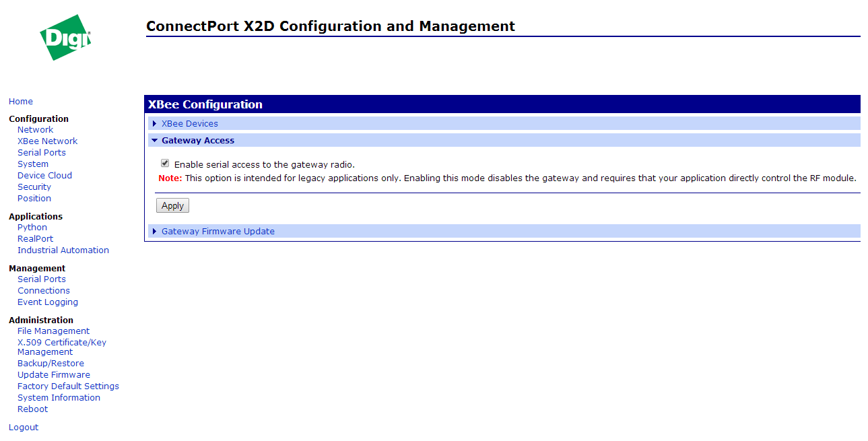This screenshot has height=441, width=868.
Task: Open the Device Cloud settings
Action: [44, 176]
